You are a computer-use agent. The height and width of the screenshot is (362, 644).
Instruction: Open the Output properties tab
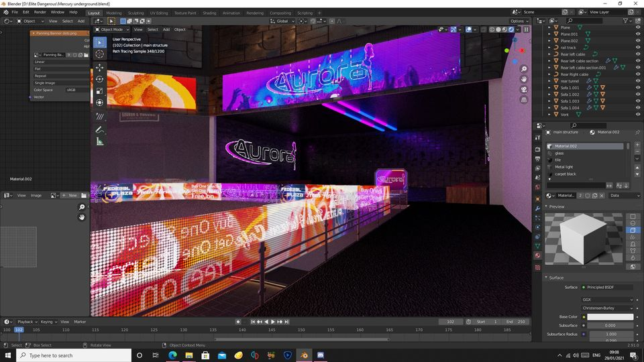point(537,159)
